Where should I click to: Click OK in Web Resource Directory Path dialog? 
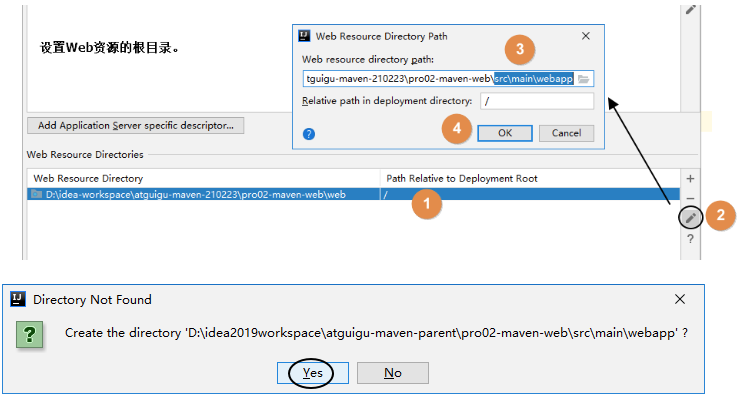[505, 133]
